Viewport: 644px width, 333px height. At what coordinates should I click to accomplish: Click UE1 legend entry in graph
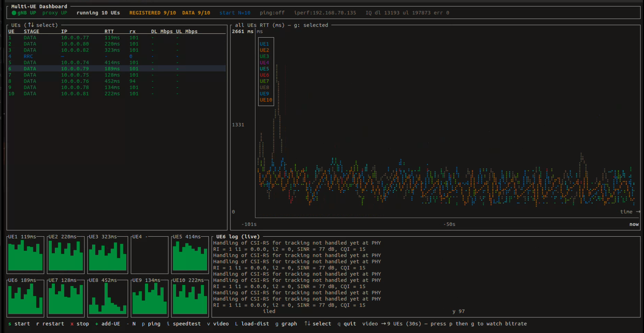tap(264, 44)
